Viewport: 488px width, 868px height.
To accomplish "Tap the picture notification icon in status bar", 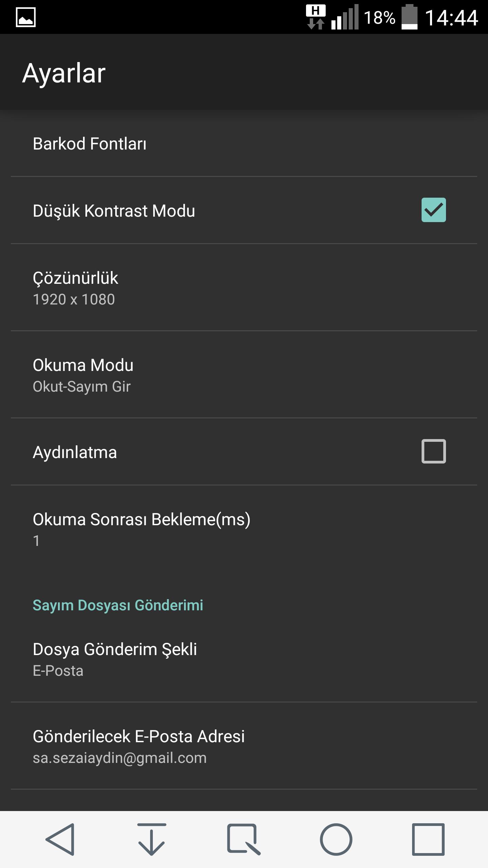I will click(26, 17).
